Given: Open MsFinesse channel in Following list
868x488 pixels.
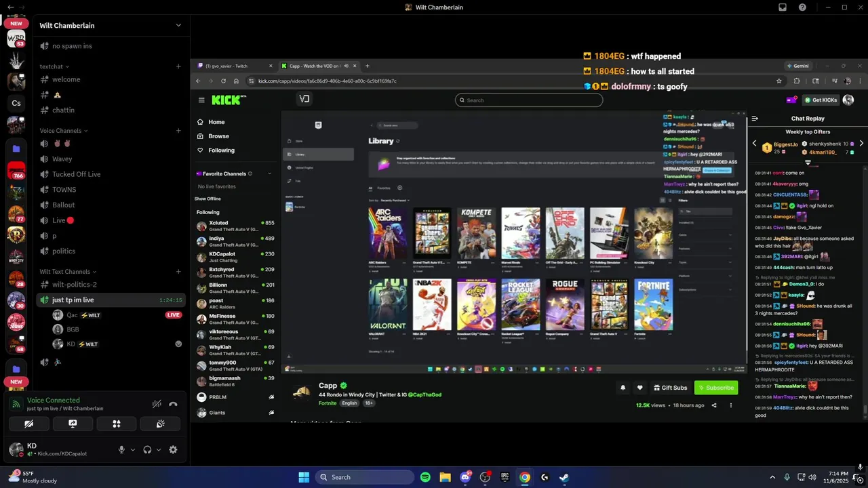Looking at the screenshot, I should [235, 319].
